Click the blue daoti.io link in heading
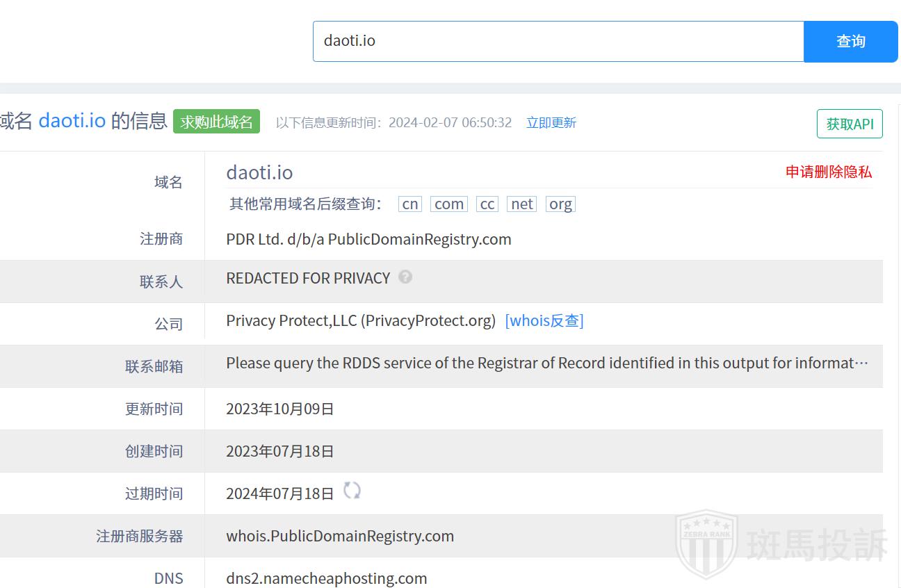Image resolution: width=901 pixels, height=588 pixels. pos(72,121)
